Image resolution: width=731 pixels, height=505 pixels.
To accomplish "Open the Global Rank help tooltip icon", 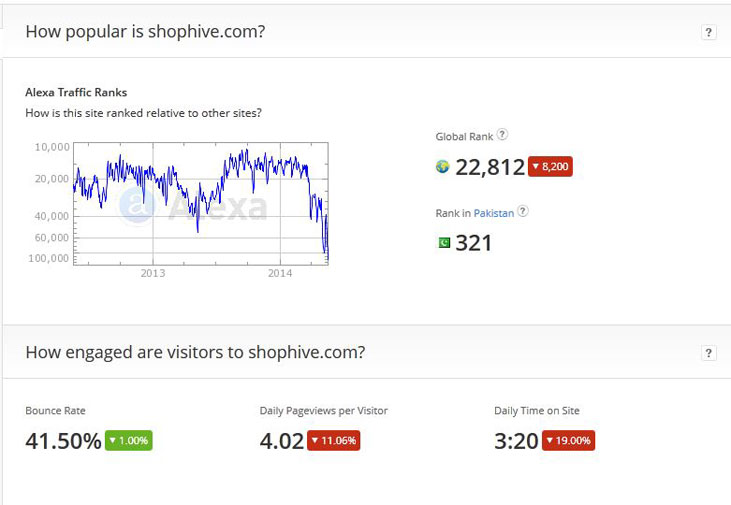I will (502, 135).
